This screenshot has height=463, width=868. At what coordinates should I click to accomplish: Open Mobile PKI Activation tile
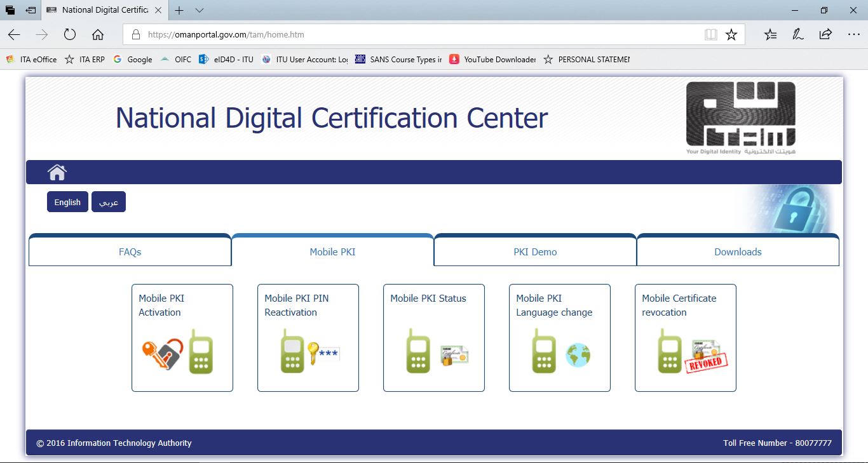click(182, 338)
